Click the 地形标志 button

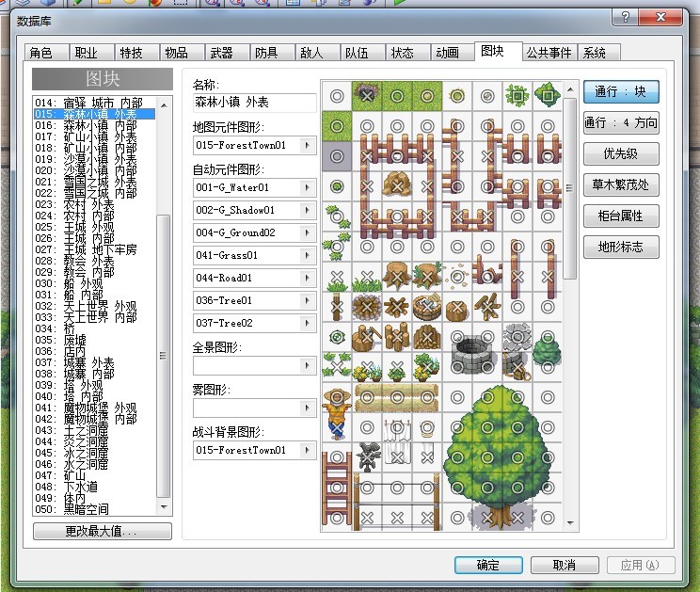[x=621, y=247]
